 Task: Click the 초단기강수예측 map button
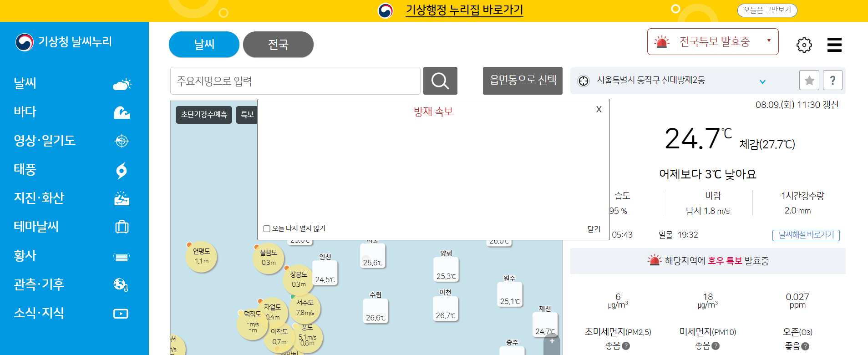click(204, 115)
